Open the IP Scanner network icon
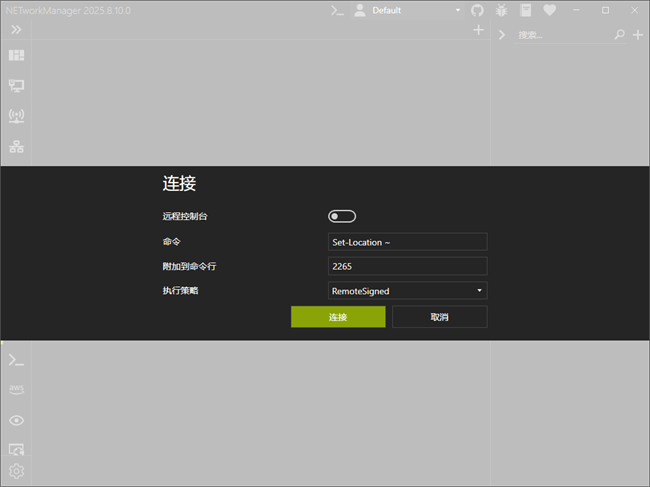 (x=16, y=147)
